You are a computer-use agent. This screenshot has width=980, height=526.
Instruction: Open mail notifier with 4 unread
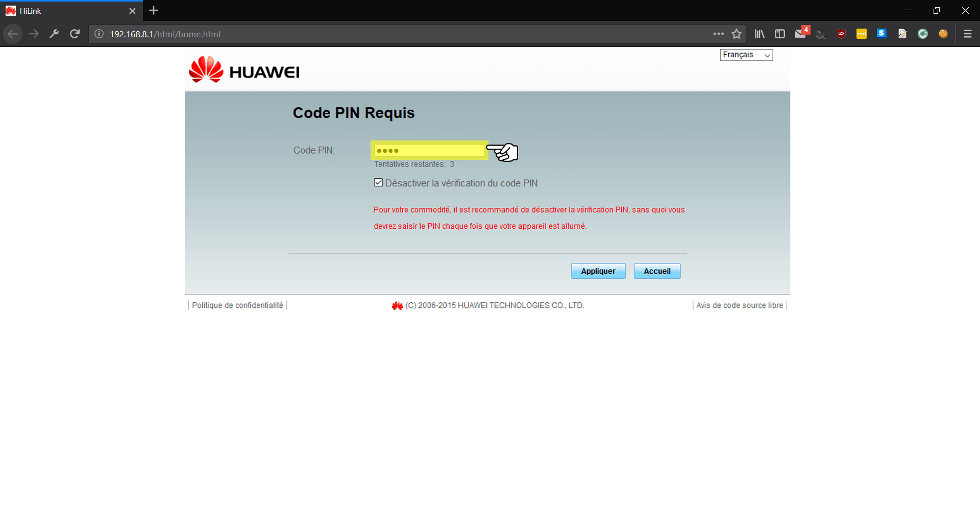click(801, 33)
